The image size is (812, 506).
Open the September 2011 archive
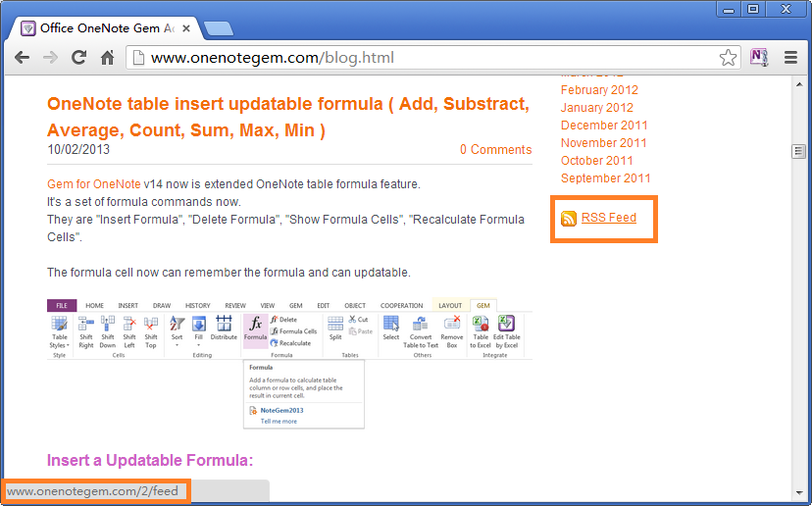[x=605, y=178]
